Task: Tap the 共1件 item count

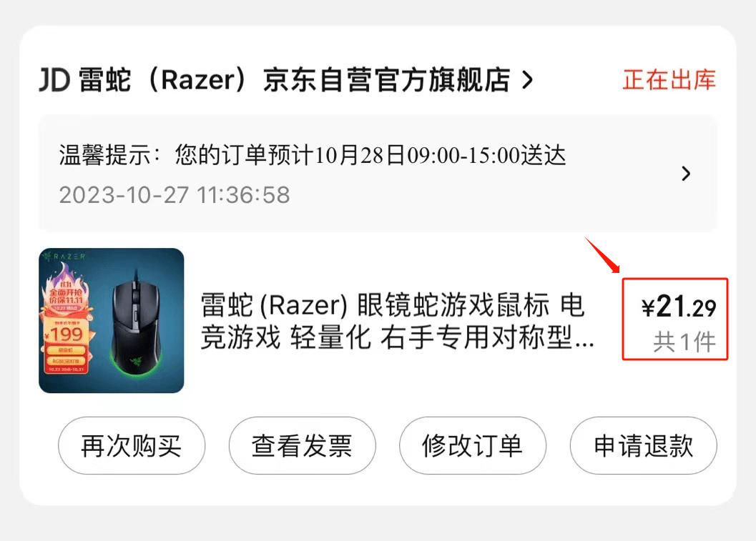Action: point(684,342)
